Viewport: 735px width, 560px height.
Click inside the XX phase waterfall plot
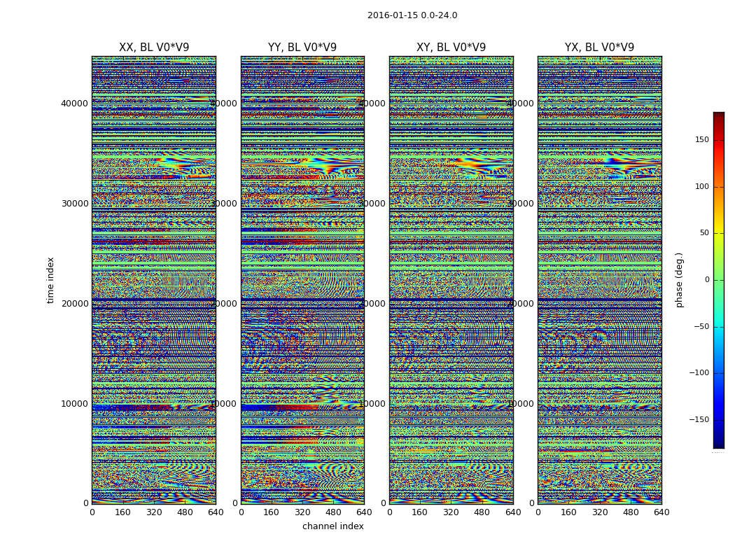pyautogui.click(x=154, y=280)
